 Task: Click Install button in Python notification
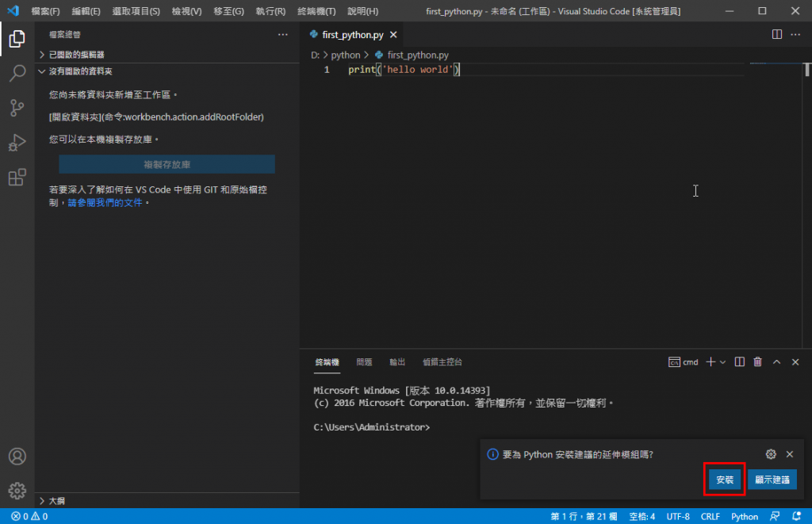pyautogui.click(x=725, y=480)
